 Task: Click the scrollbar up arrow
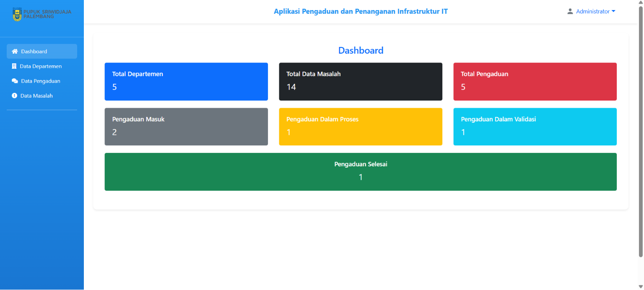[x=641, y=3]
